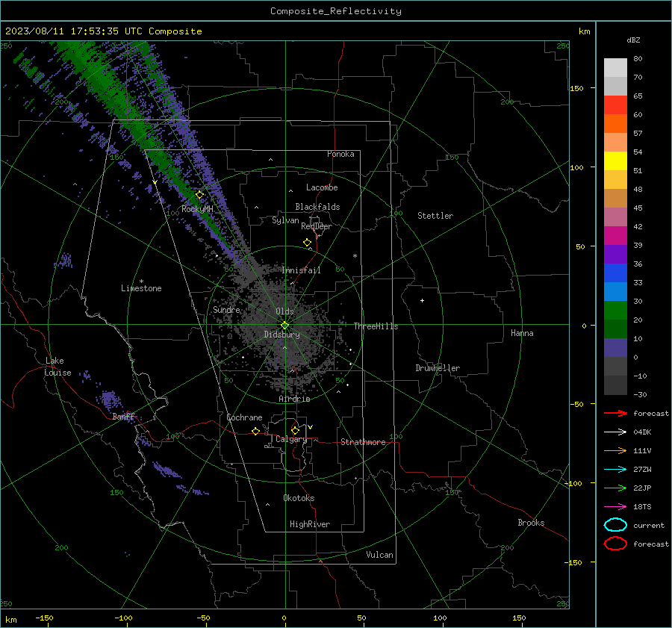The width and height of the screenshot is (672, 628).
Task: Click the cyan 27ZW arrow icon
Action: [x=615, y=470]
